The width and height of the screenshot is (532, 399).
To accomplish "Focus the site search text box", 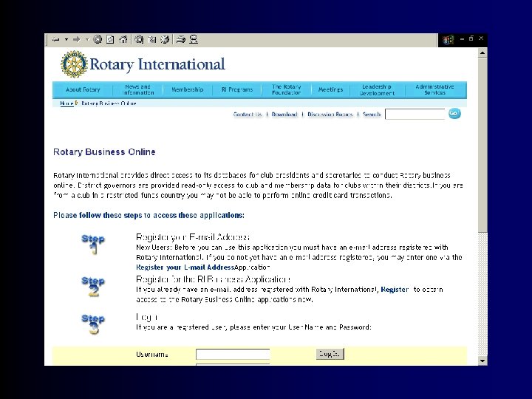I will [x=415, y=114].
